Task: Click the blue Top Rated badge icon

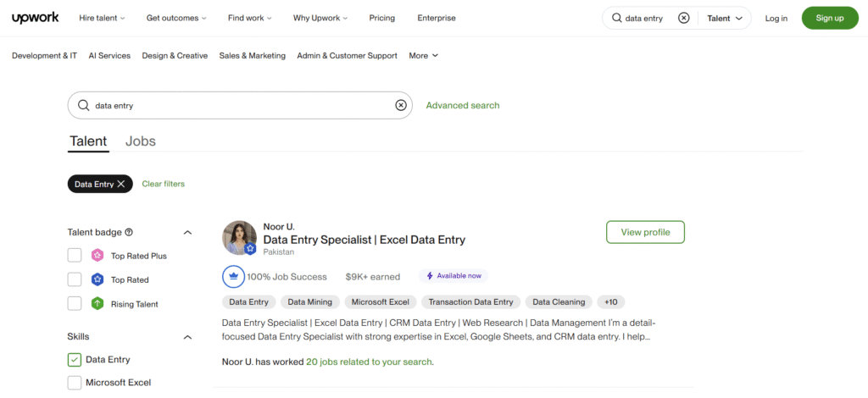Action: [x=97, y=279]
